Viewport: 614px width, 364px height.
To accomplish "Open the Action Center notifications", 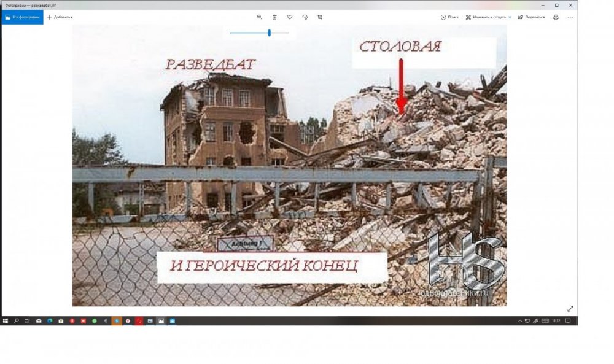I will click(x=568, y=320).
